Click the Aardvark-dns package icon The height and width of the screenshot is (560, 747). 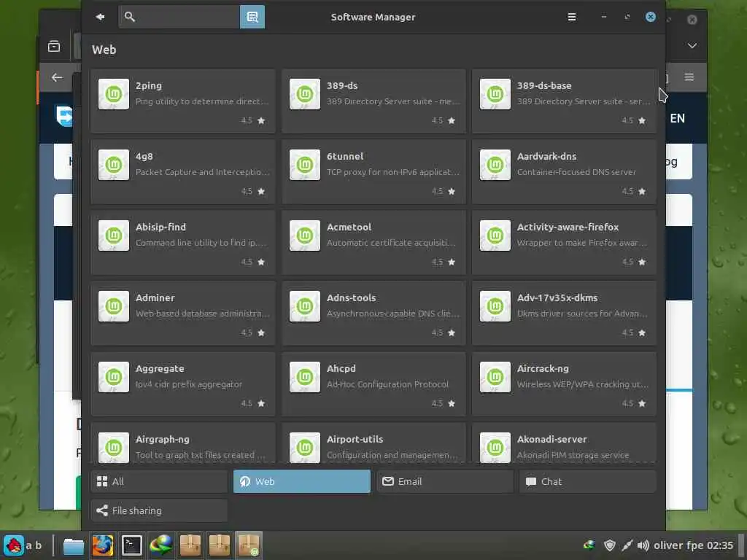point(495,165)
